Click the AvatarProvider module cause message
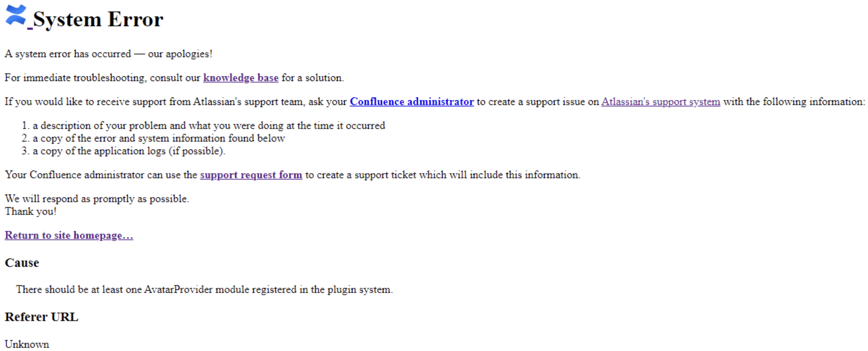Viewport: 868px width, 351px height. tap(205, 290)
